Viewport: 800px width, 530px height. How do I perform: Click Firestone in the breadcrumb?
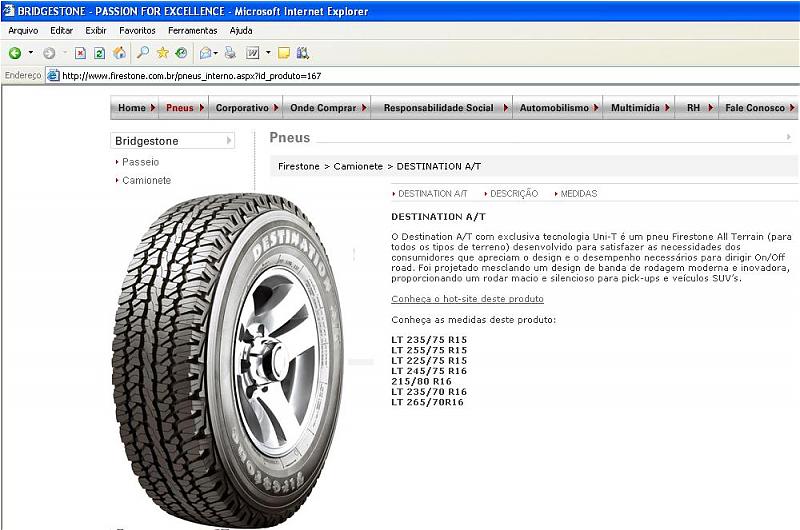(x=298, y=166)
